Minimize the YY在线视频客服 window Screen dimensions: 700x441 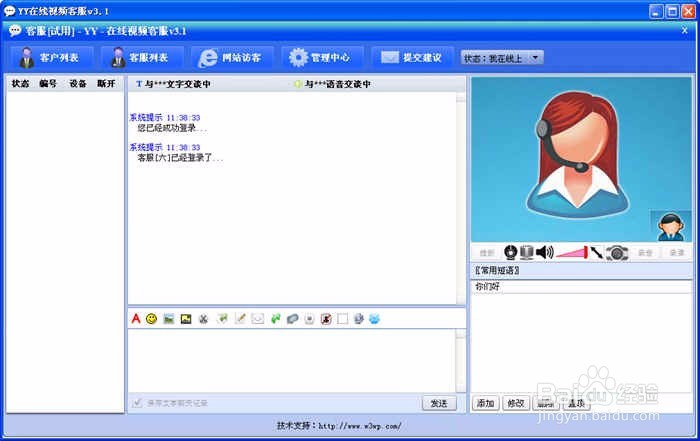point(656,11)
